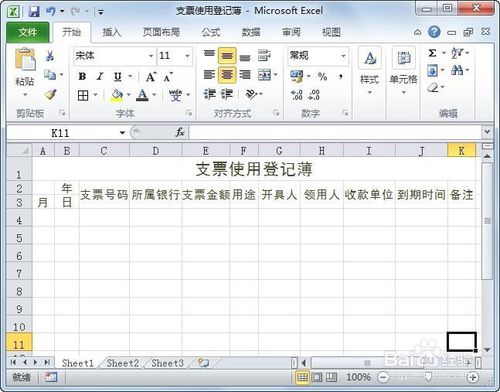
Task: Toggle italic formatting
Action: point(100,76)
